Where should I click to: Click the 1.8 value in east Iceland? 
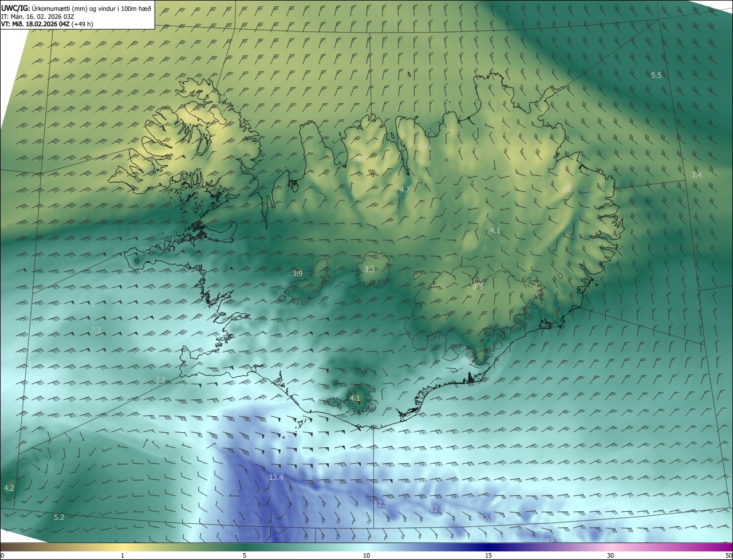point(566,189)
